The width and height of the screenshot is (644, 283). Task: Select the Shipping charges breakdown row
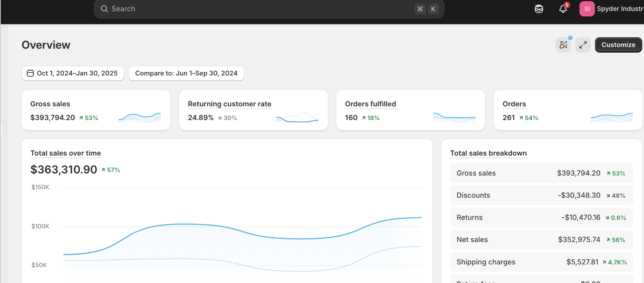coord(541,262)
